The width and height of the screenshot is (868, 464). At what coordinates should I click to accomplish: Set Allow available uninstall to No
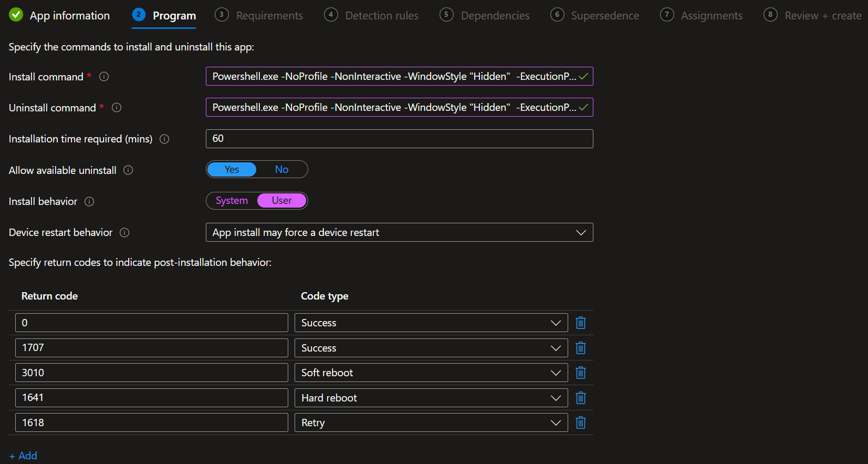click(281, 169)
